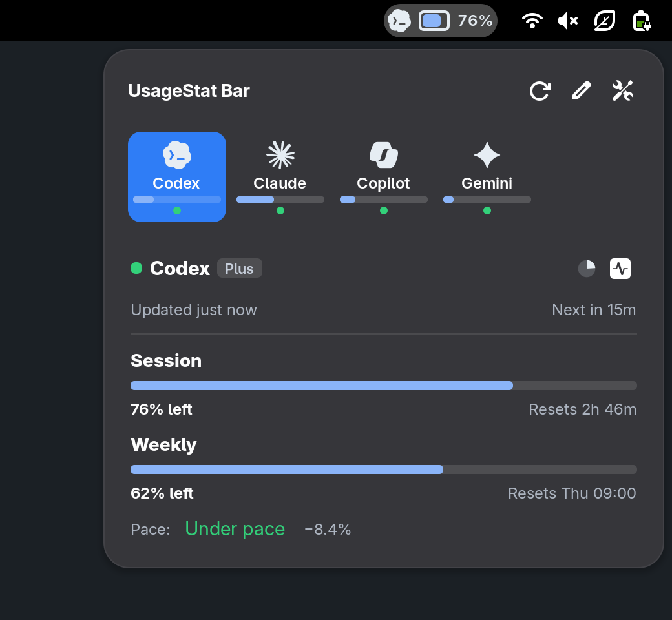Click the Weekly usage progress bar

pos(384,470)
